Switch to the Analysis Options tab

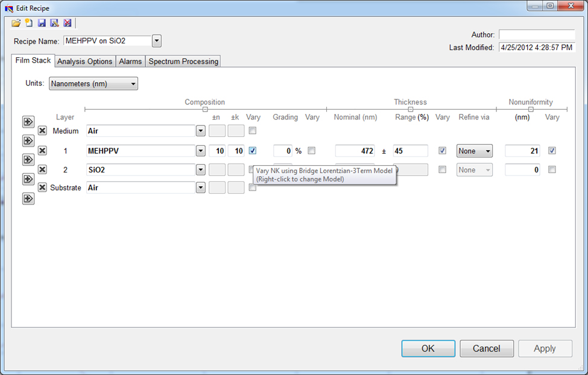(x=84, y=61)
